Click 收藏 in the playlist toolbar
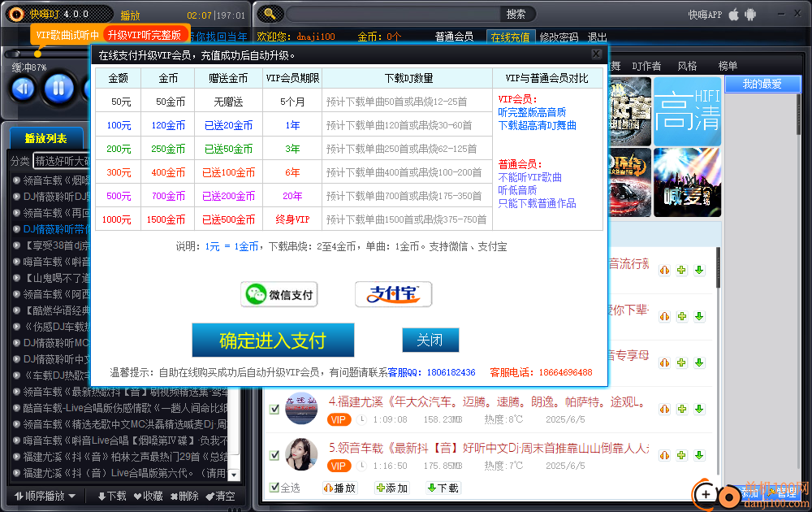 coord(148,496)
